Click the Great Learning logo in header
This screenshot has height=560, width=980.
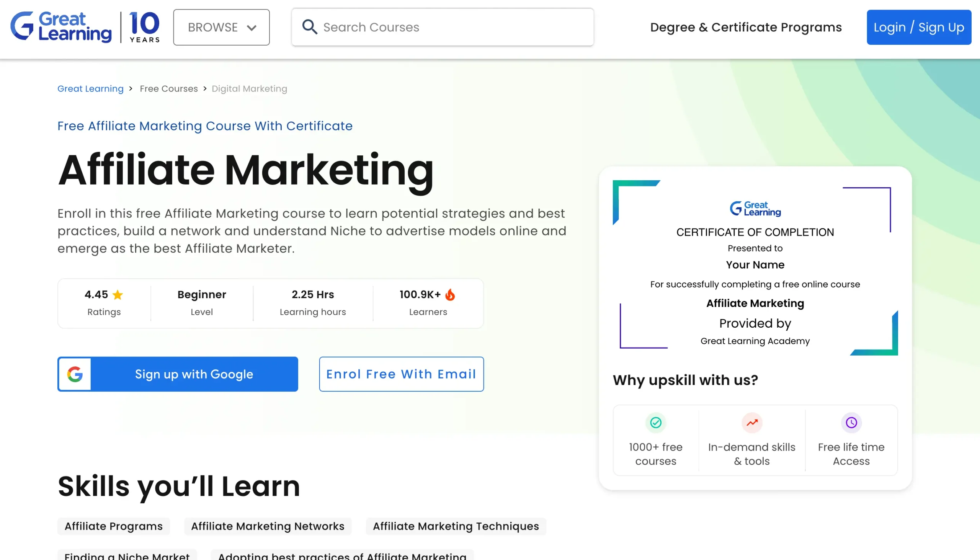[62, 27]
